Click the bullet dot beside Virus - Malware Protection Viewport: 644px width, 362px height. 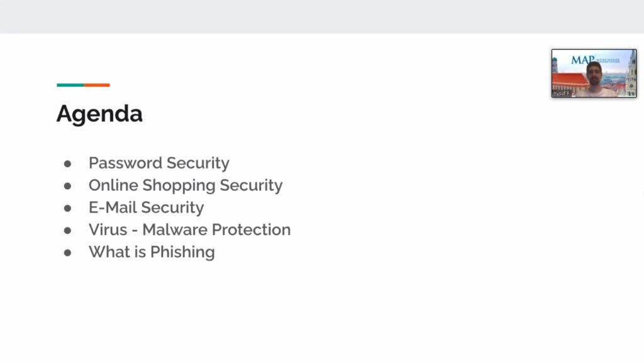point(68,230)
